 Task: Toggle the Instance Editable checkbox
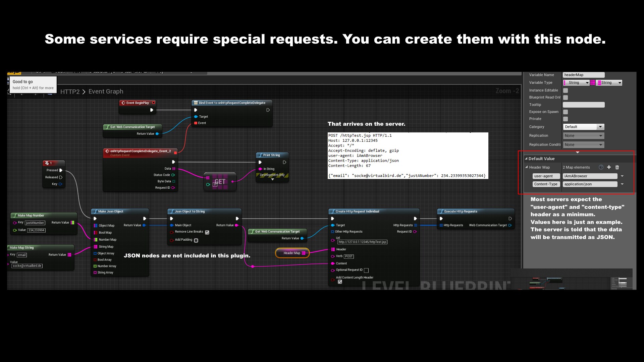point(566,90)
